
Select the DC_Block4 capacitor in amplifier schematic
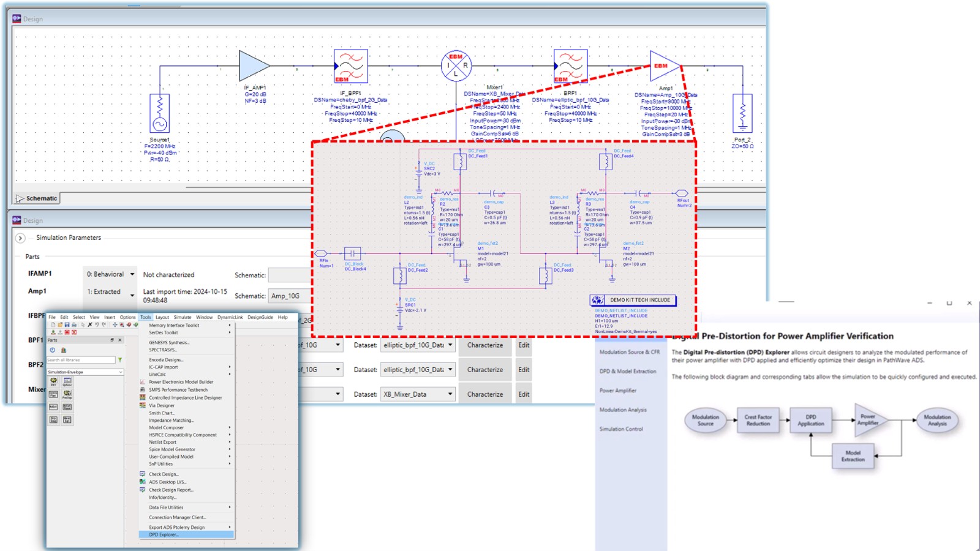(352, 253)
